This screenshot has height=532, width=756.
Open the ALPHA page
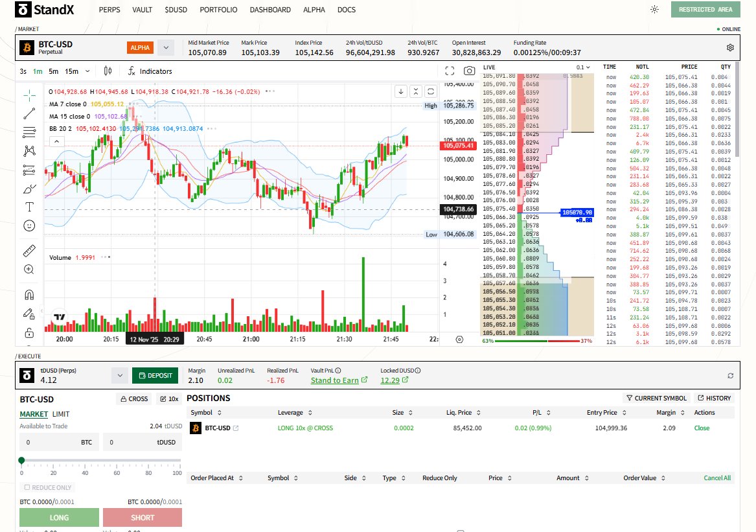point(314,10)
